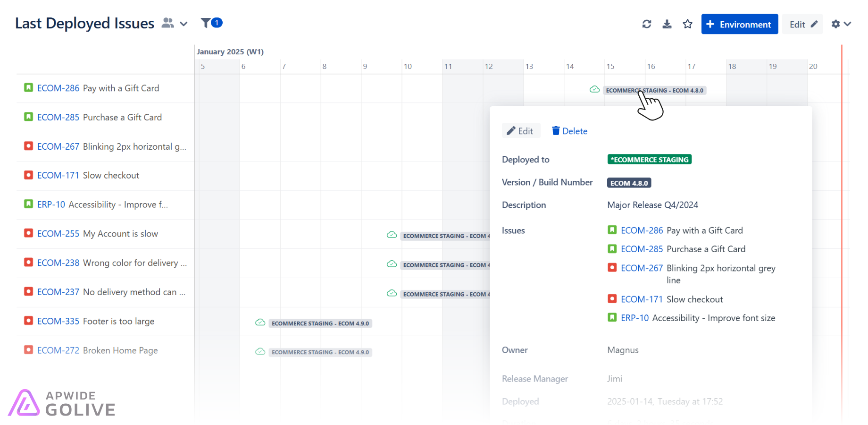Click the settings gear icon

[835, 24]
